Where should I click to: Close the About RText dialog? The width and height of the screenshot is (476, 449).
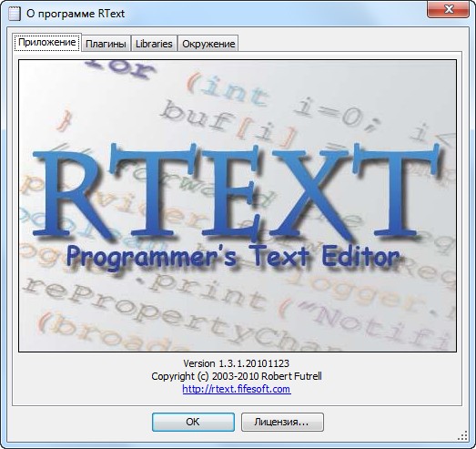pos(448,9)
